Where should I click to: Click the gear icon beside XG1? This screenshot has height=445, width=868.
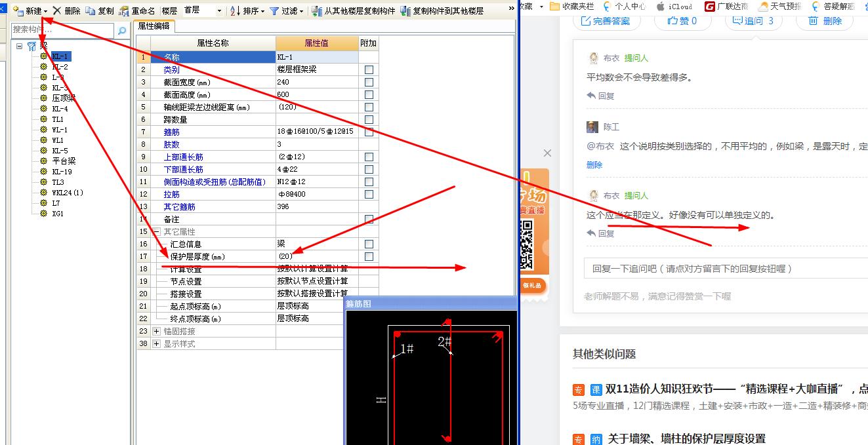coord(44,214)
